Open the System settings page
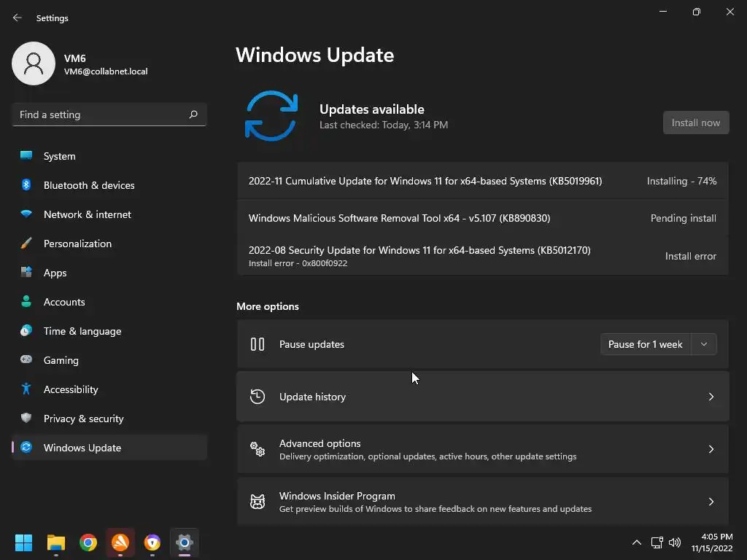 pos(109,156)
